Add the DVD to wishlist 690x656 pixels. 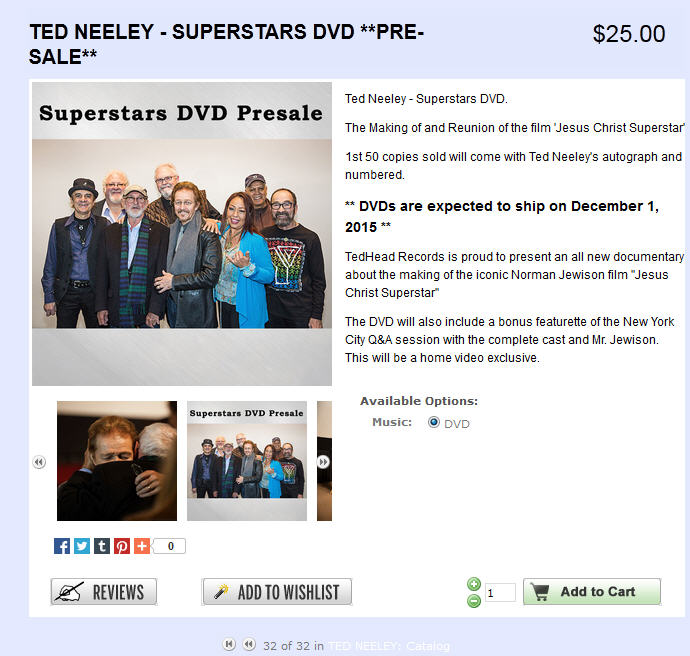click(x=277, y=592)
